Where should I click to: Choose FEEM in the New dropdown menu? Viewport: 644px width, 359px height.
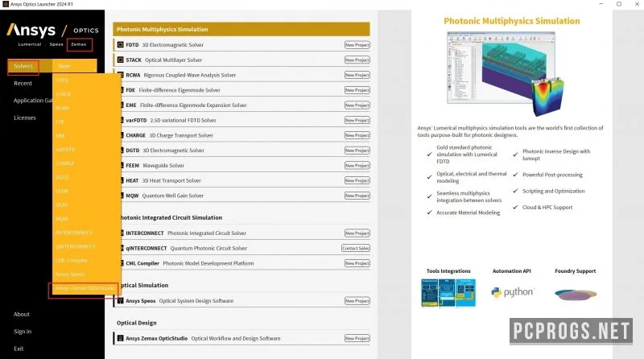point(62,191)
